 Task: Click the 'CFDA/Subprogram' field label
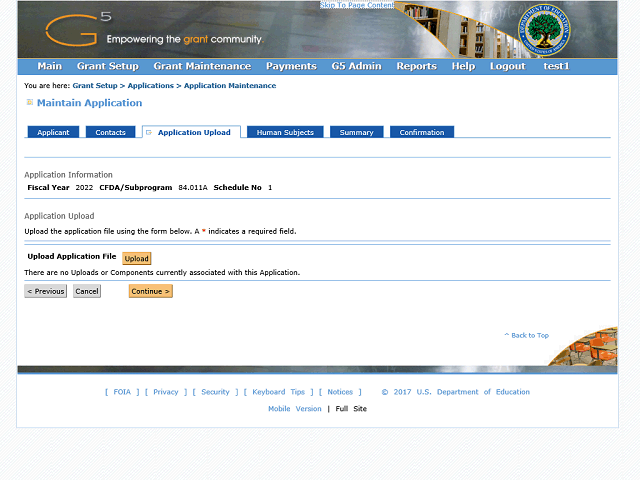(x=136, y=188)
